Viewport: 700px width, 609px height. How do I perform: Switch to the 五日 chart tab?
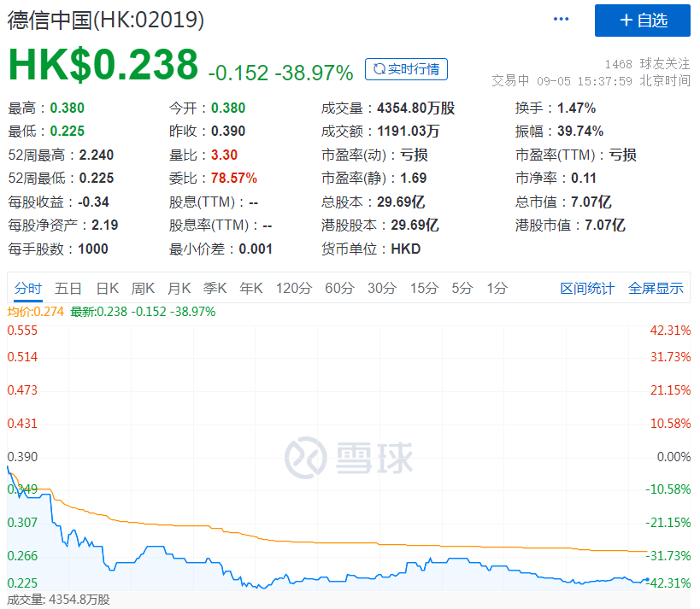coord(68,289)
